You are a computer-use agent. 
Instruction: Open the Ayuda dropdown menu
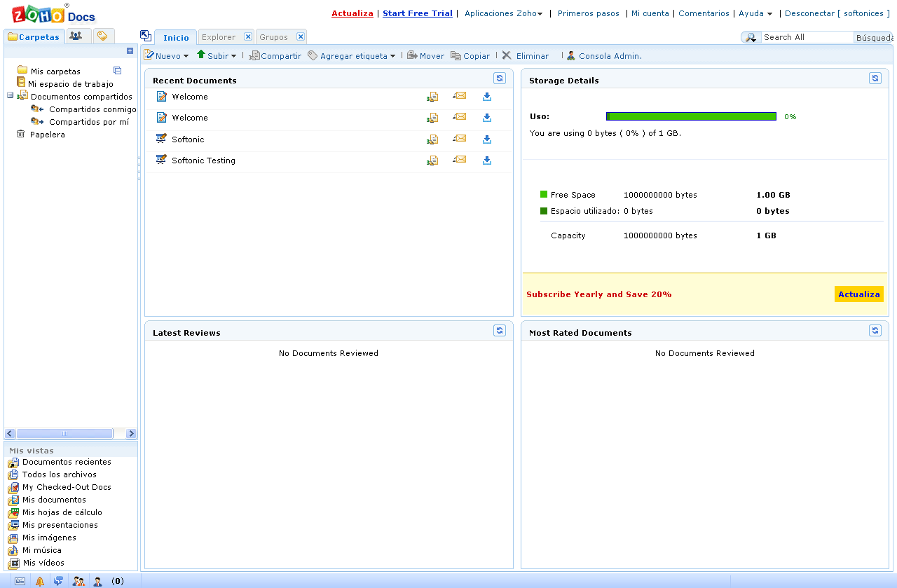[x=755, y=13]
